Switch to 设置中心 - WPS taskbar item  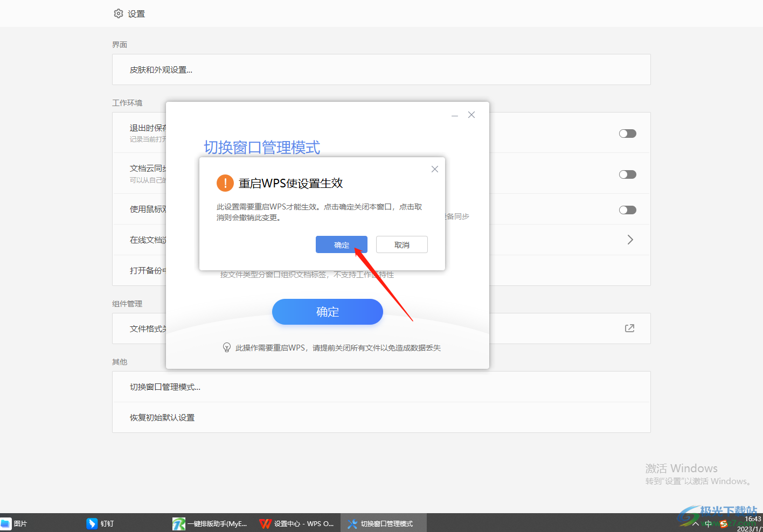tap(297, 523)
